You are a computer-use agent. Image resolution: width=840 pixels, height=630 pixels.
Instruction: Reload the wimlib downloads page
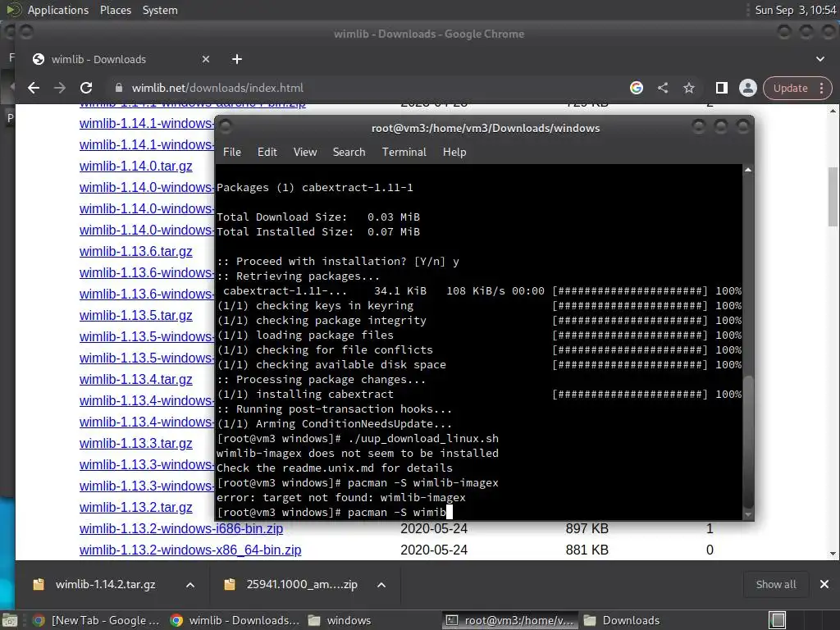(x=85, y=88)
